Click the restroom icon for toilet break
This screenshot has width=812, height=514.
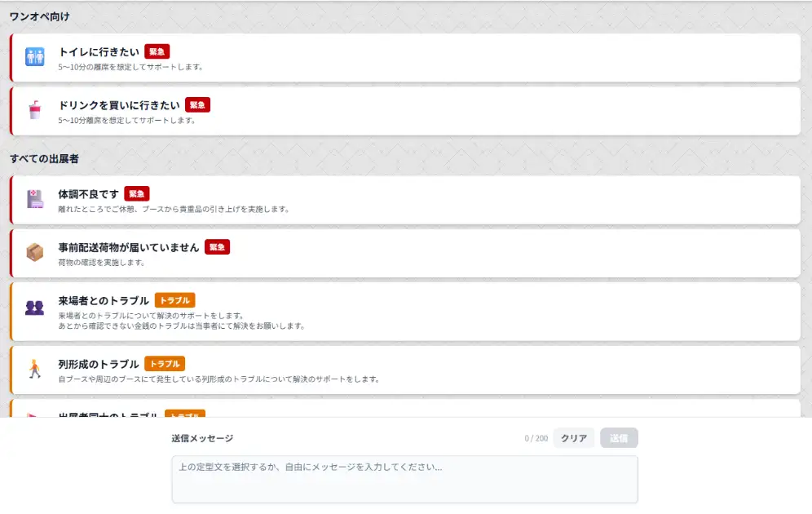point(34,57)
